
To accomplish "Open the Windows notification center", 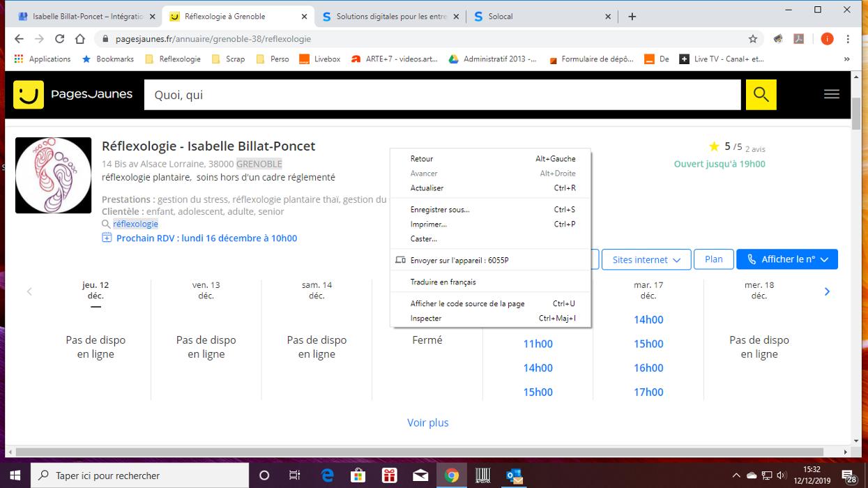I will pyautogui.click(x=850, y=475).
